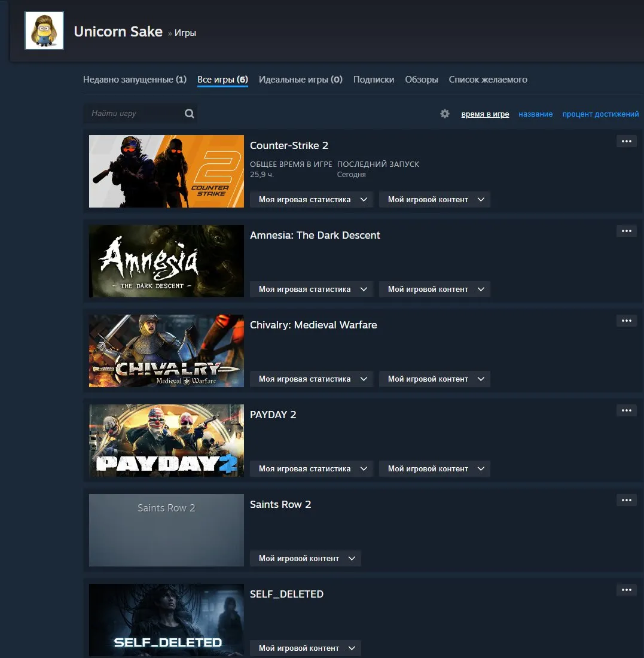This screenshot has height=658, width=644.
Task: Click the Unicorn Sake minion avatar
Action: pos(44,31)
